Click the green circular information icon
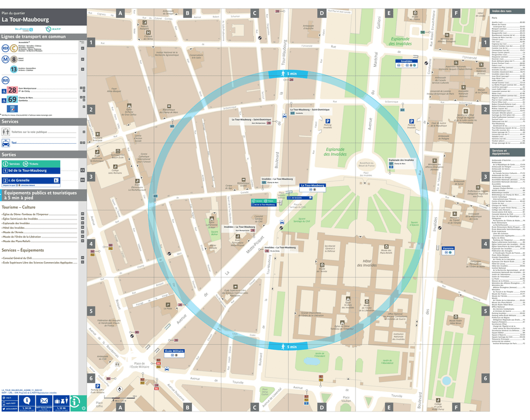The height and width of the screenshot is (420, 530). [75, 402]
